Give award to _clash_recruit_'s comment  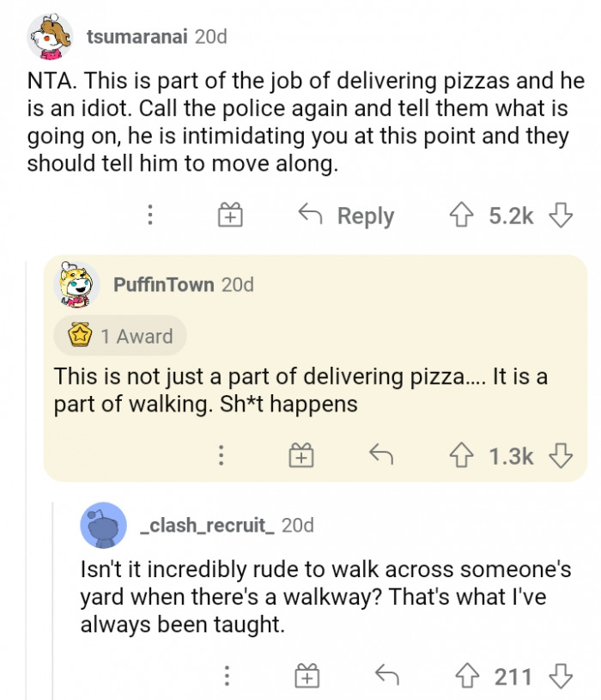click(x=307, y=677)
